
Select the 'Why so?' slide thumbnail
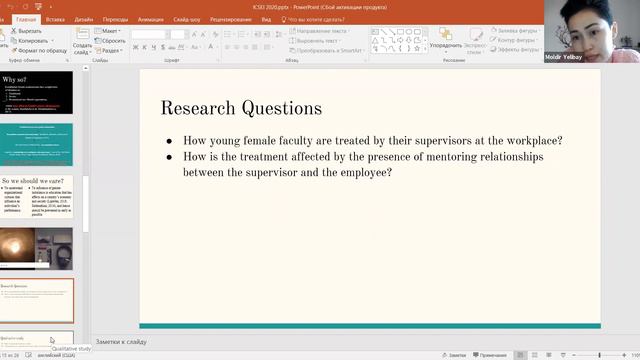point(36,93)
